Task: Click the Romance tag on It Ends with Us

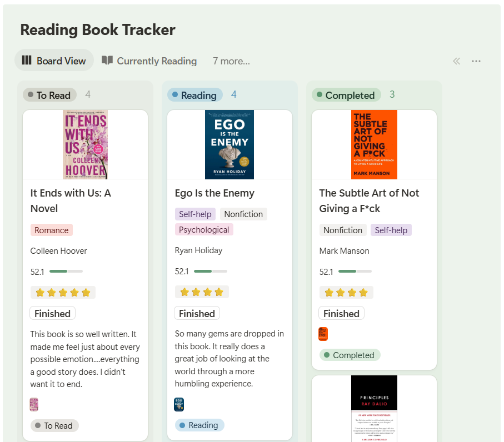Action: point(52,230)
